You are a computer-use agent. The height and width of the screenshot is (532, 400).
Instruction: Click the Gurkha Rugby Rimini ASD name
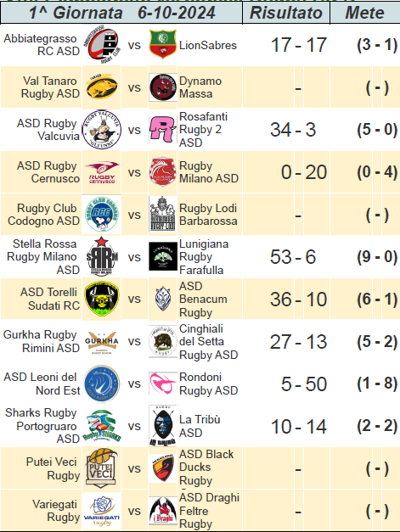pos(42,341)
